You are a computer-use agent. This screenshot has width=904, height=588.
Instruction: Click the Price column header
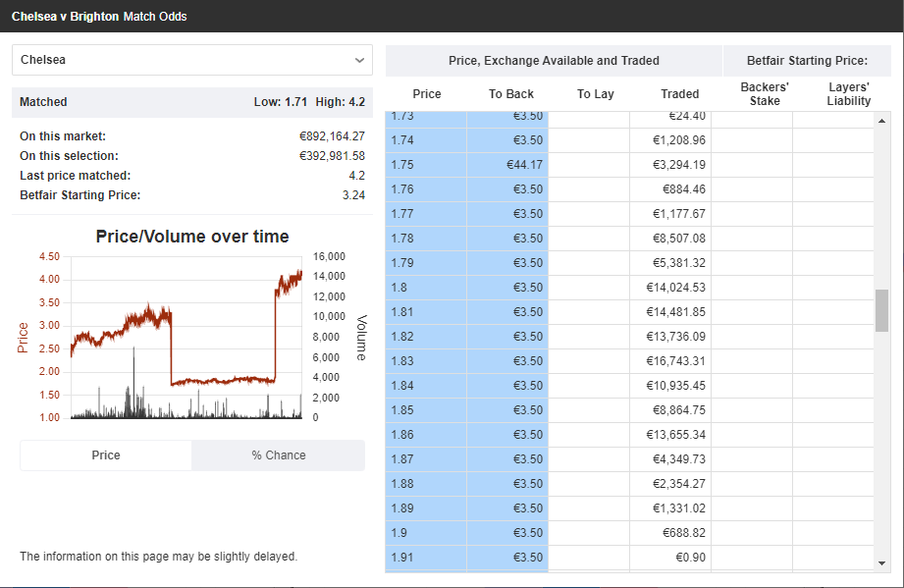427,94
